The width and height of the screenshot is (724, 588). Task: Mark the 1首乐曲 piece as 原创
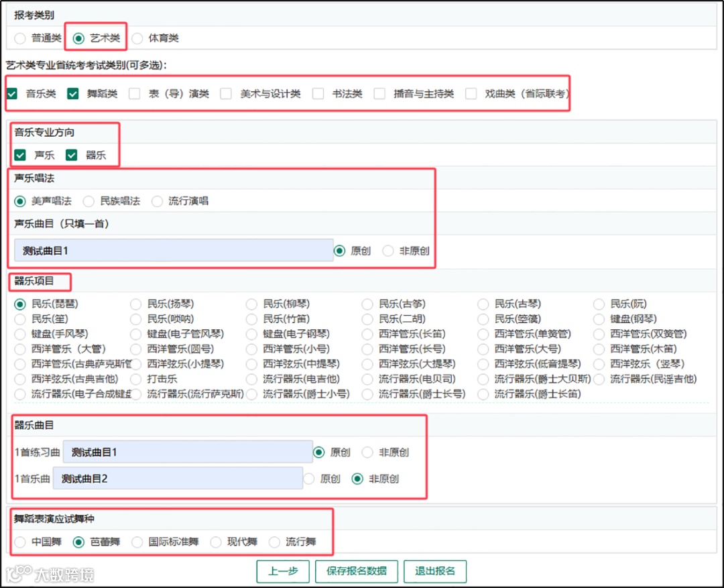[x=309, y=479]
